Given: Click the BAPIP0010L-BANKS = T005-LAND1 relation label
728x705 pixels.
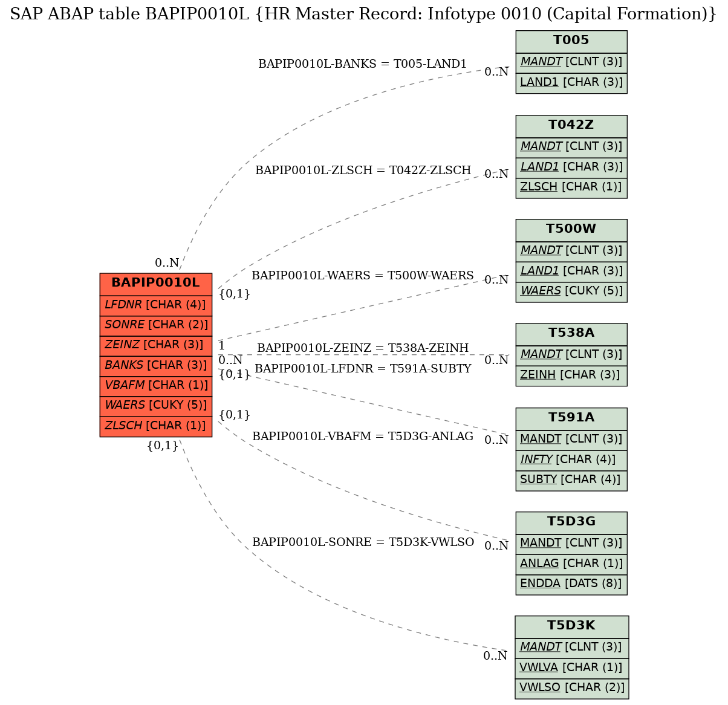Looking at the screenshot, I should pos(363,64).
